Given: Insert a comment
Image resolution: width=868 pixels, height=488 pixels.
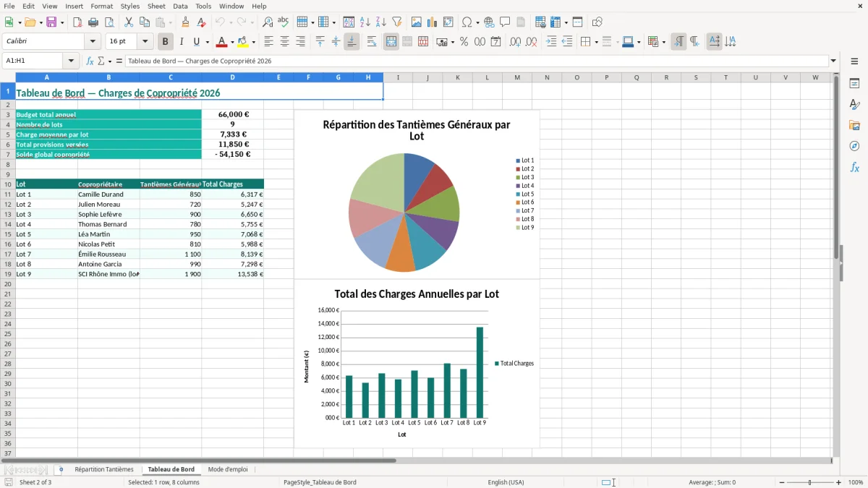Looking at the screenshot, I should (505, 22).
